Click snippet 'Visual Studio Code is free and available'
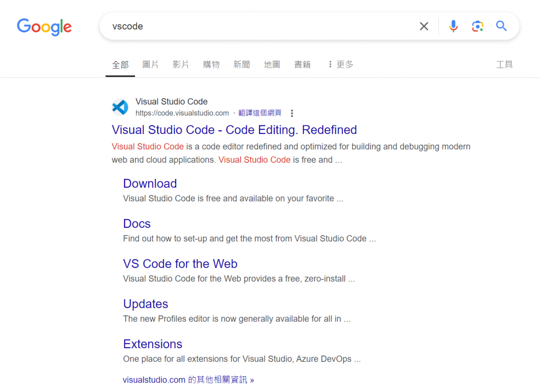Image resolution: width=540 pixels, height=392 pixels. coord(233,198)
